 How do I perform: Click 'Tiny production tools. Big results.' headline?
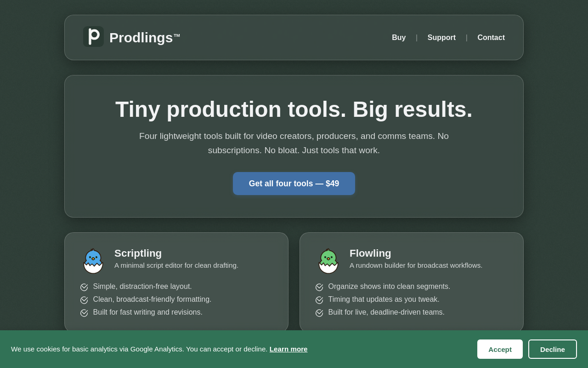click(x=294, y=109)
